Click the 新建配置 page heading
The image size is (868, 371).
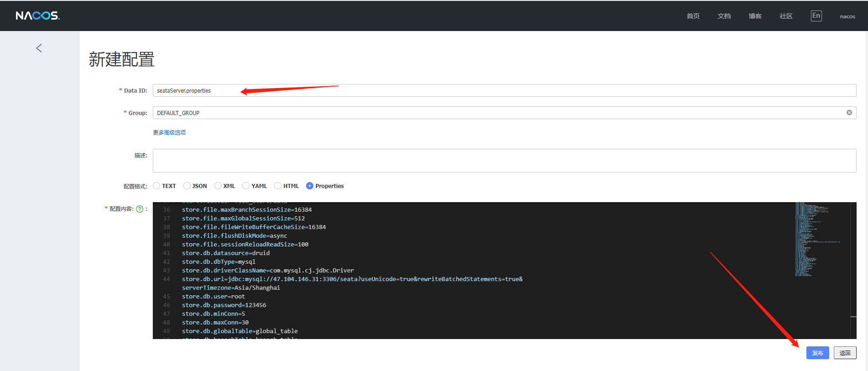pos(122,59)
